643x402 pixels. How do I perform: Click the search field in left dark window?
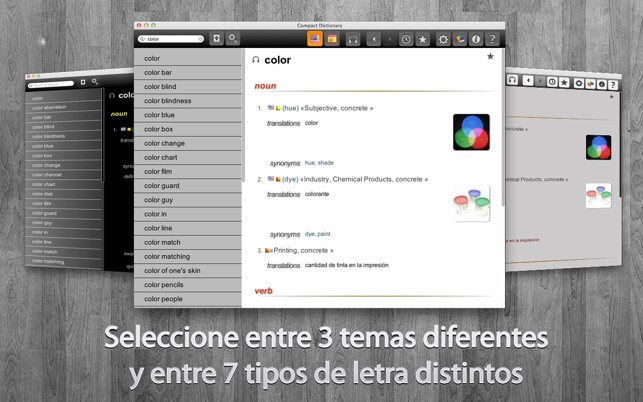(51, 85)
